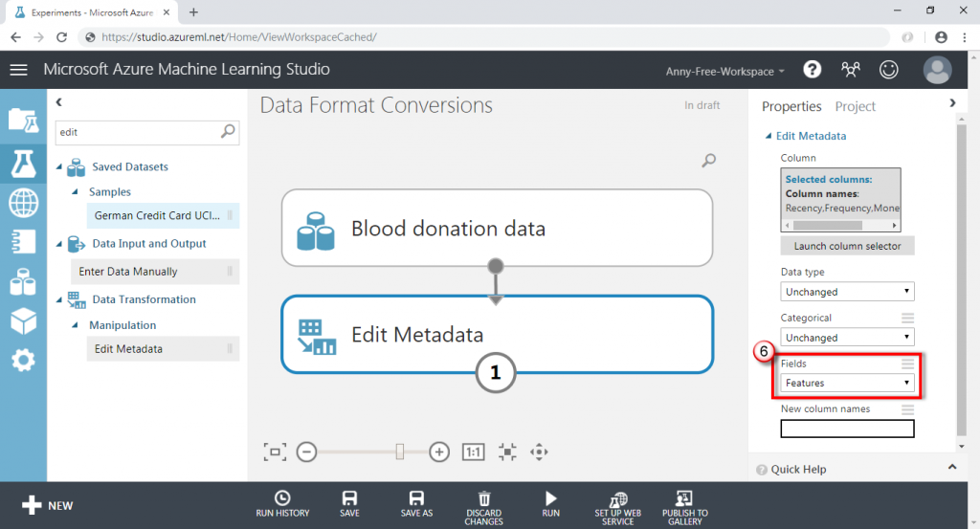Image resolution: width=980 pixels, height=529 pixels.
Task: Open the Data type dropdown
Action: 847,292
